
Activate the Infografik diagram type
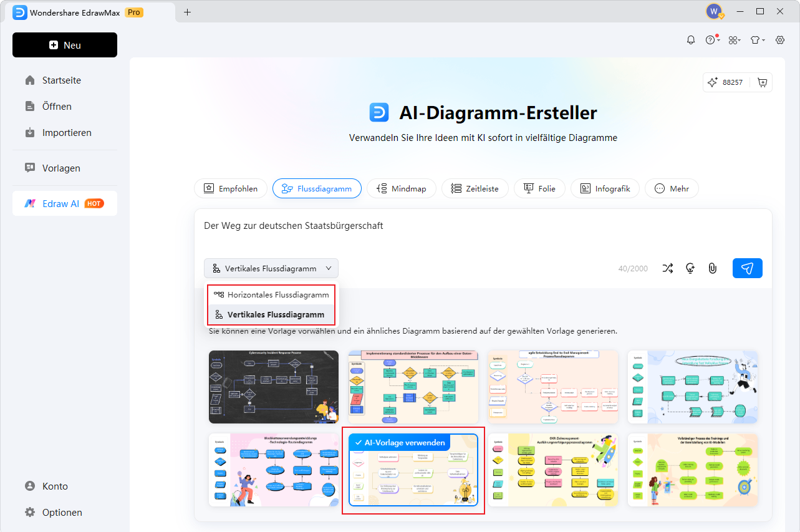(605, 188)
